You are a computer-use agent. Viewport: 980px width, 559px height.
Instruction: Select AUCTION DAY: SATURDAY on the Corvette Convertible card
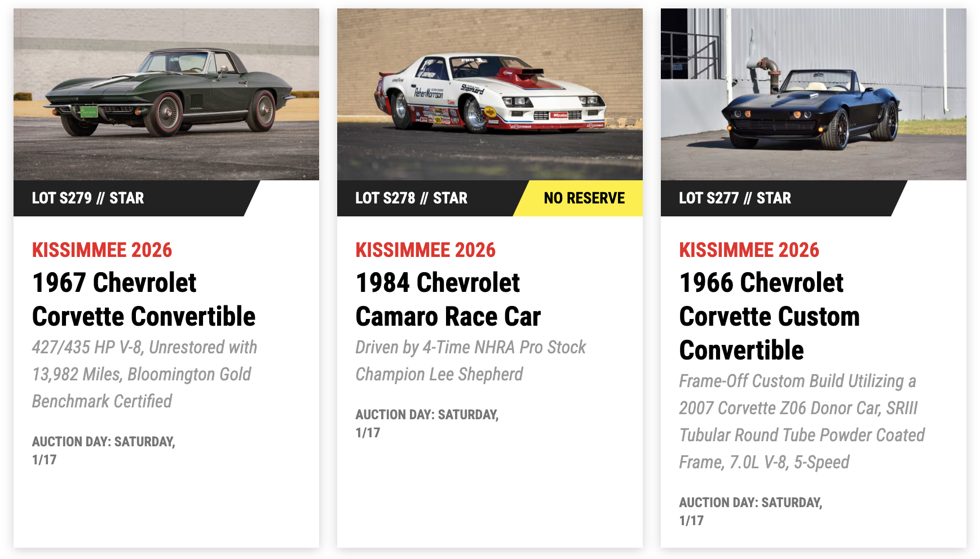click(105, 442)
